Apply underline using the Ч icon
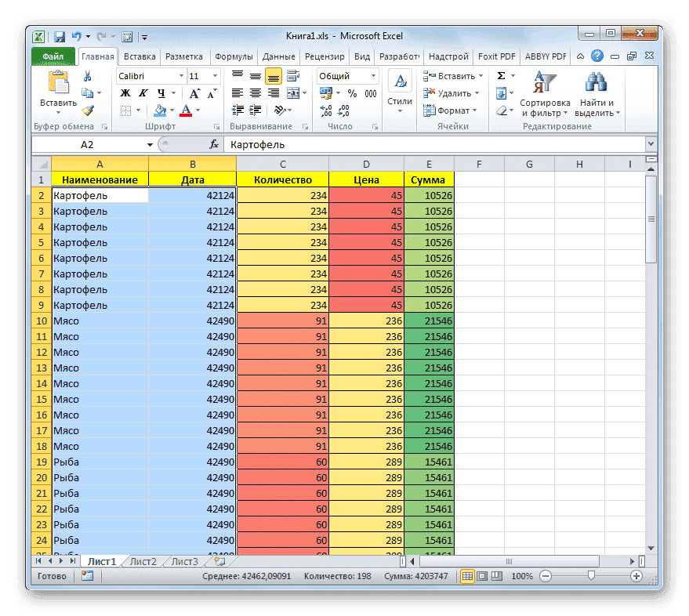The height and width of the screenshot is (616, 689). click(161, 92)
